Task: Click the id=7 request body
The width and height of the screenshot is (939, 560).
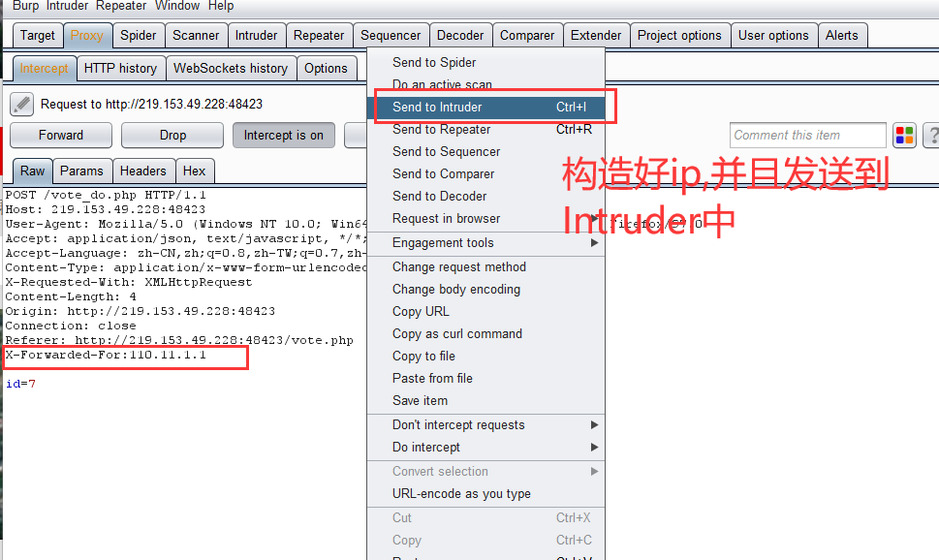Action: pyautogui.click(x=21, y=384)
